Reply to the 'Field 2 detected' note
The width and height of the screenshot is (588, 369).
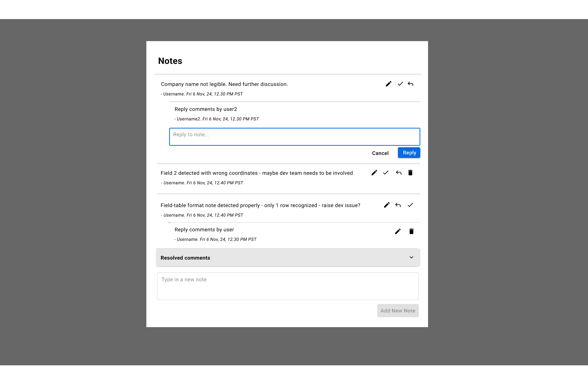click(399, 173)
